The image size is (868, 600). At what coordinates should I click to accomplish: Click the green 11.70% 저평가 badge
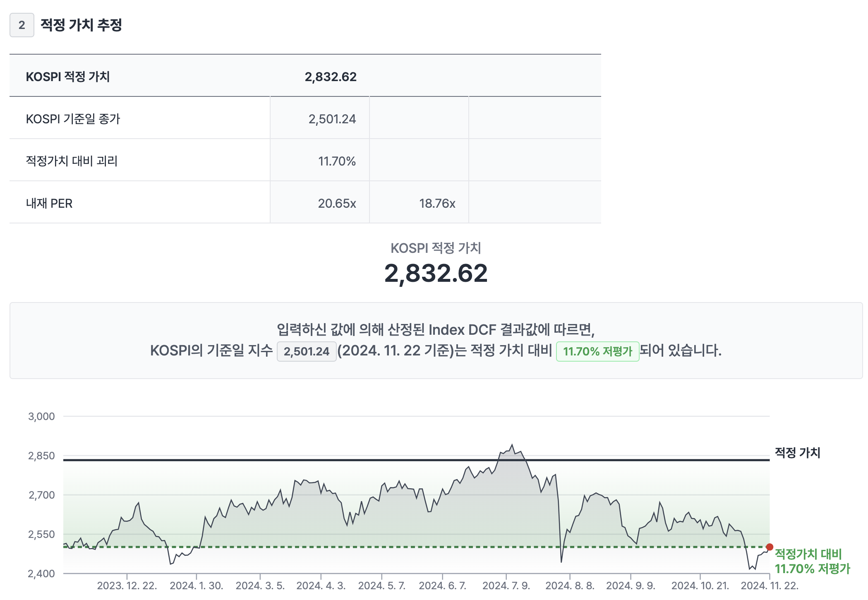(597, 351)
